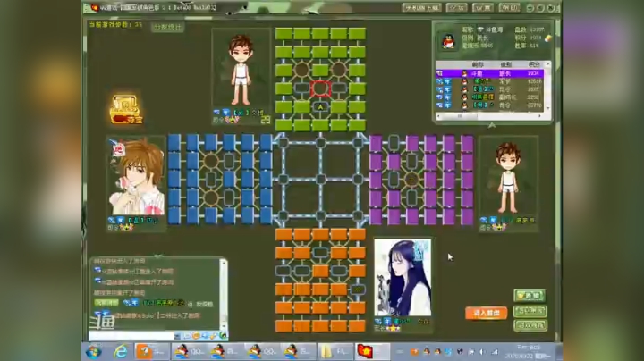Open the golden treasure chest icon
Image resolution: width=644 pixels, height=361 pixels.
[x=126, y=109]
